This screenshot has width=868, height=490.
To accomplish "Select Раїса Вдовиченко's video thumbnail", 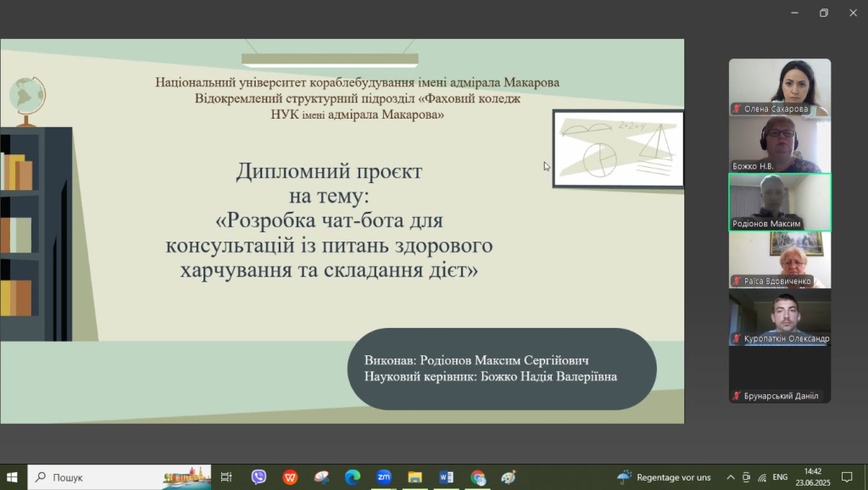I will pos(780,259).
